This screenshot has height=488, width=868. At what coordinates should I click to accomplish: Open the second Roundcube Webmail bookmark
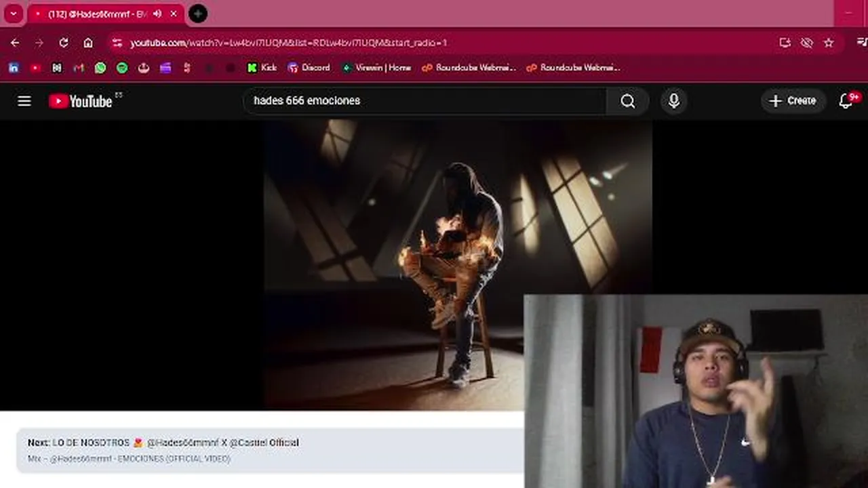[x=573, y=68]
